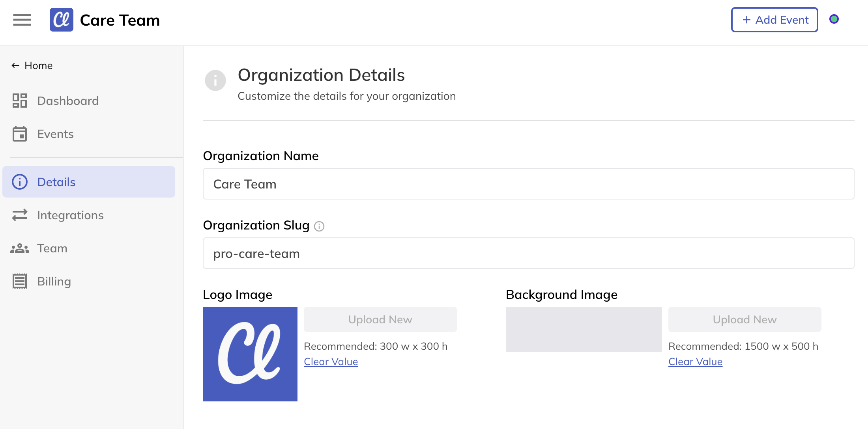Focus the Organization Slug input field
The image size is (868, 429).
[528, 253]
